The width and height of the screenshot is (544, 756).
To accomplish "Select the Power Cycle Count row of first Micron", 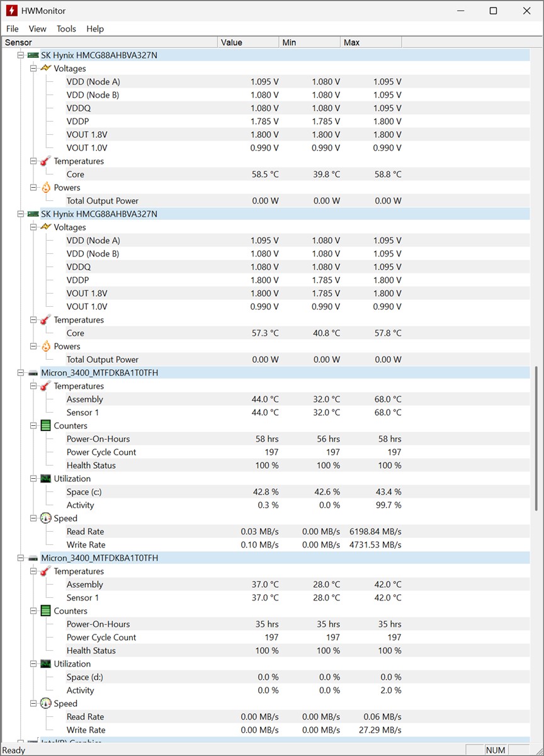I will click(x=101, y=452).
